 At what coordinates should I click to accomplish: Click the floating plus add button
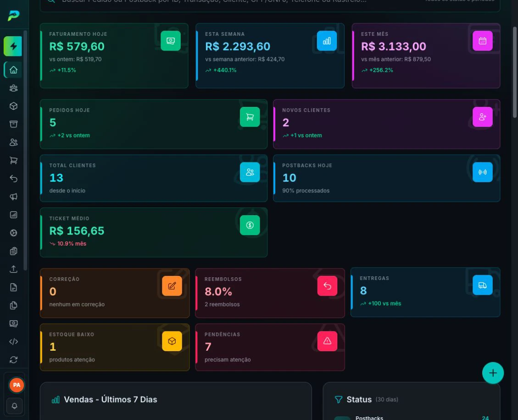(493, 373)
